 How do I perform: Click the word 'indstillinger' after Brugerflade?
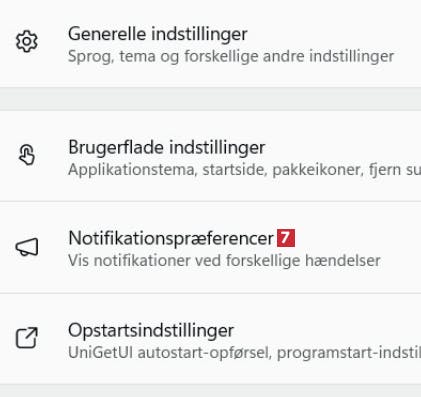pyautogui.click(x=217, y=147)
